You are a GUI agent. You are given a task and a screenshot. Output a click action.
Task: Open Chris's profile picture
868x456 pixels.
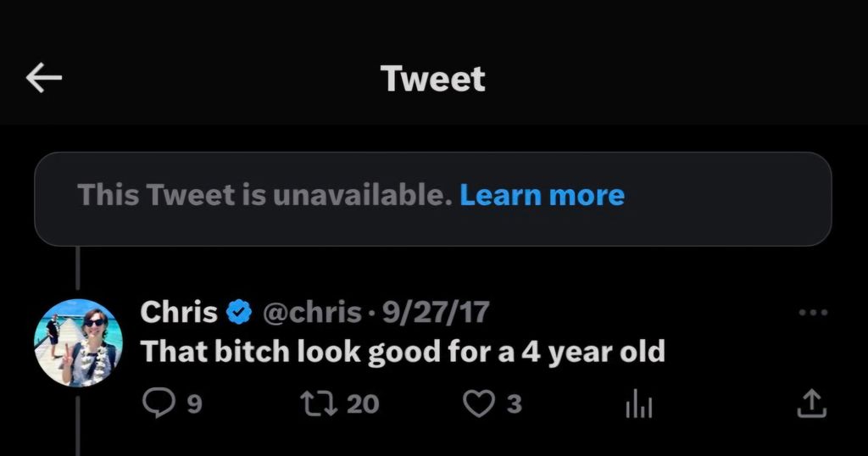[x=79, y=342]
